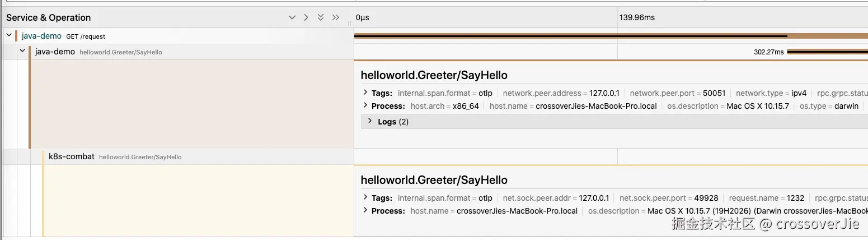
Task: Click the 139.96ms timeline tick label
Action: click(x=637, y=17)
